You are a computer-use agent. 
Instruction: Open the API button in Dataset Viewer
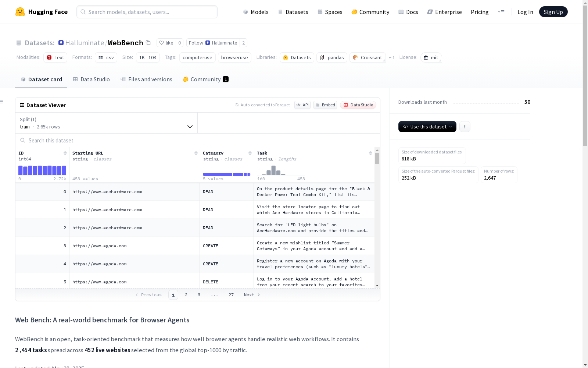click(302, 105)
